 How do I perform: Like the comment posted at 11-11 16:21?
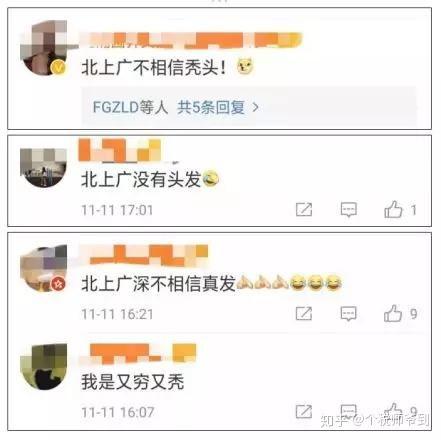coord(393,313)
